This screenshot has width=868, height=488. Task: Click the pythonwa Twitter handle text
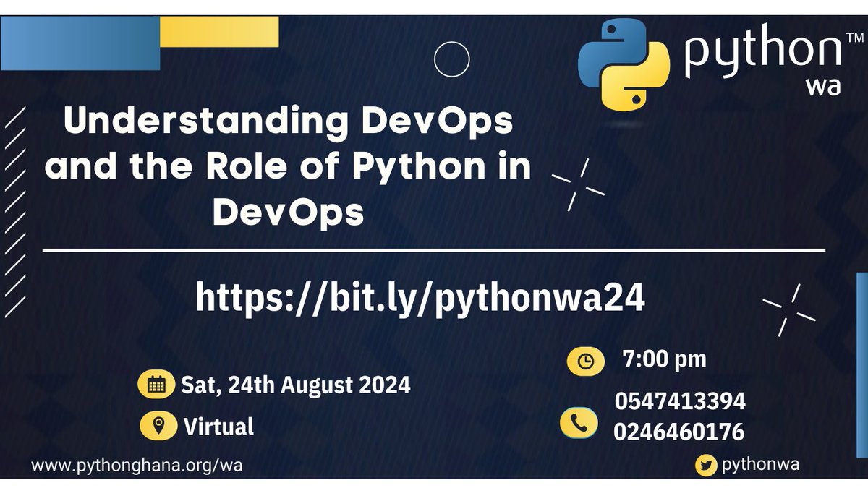coord(760,464)
